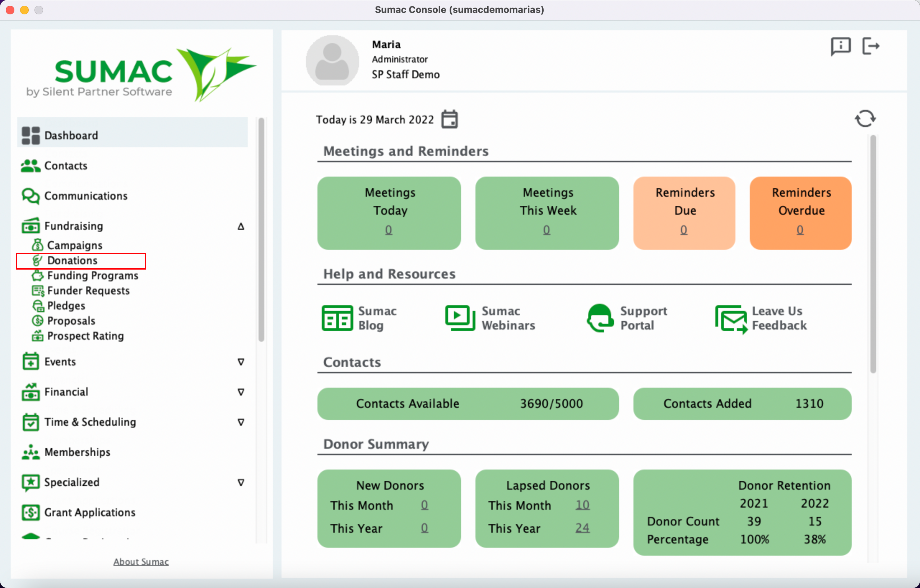Expand the Financial section arrow
Image resolution: width=920 pixels, height=588 pixels.
[241, 392]
